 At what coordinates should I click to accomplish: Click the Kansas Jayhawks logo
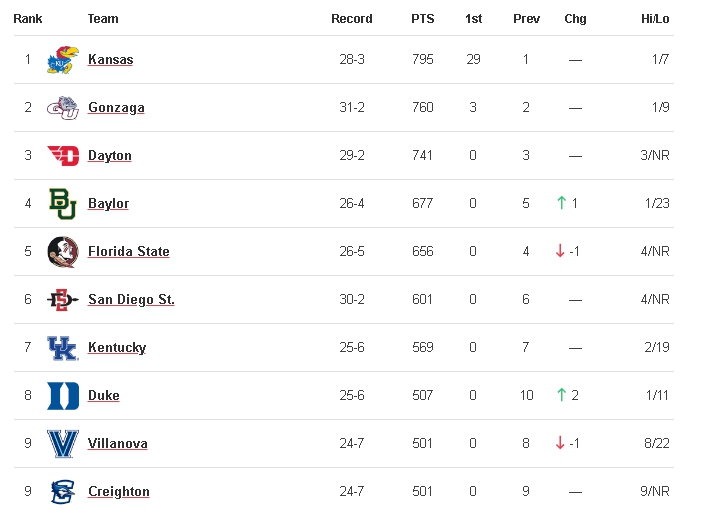63,60
